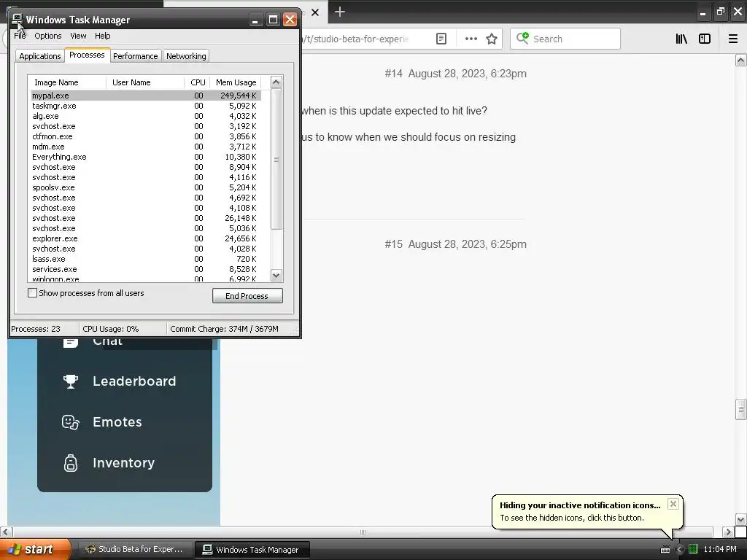Close the current browser tab
Image resolution: width=747 pixels, height=560 pixels.
tap(315, 12)
